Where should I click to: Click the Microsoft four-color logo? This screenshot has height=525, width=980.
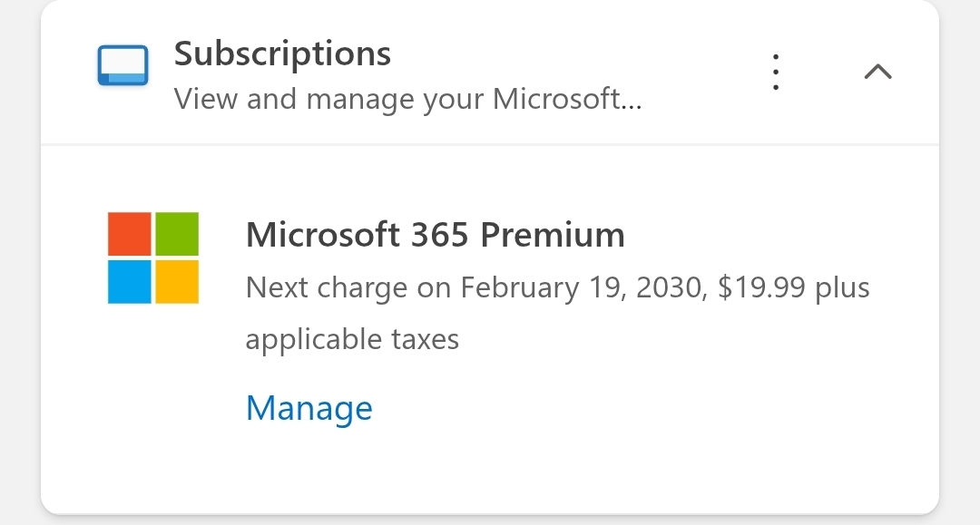tap(153, 258)
